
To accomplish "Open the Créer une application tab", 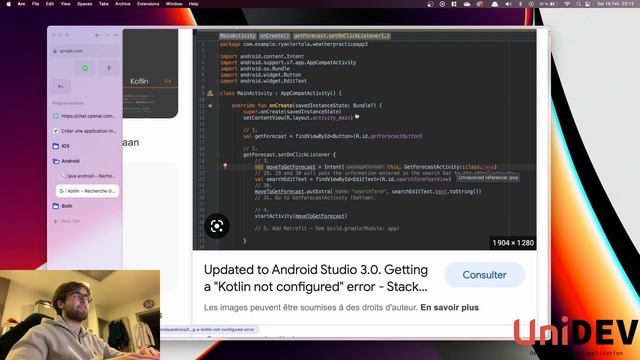I will tap(84, 131).
